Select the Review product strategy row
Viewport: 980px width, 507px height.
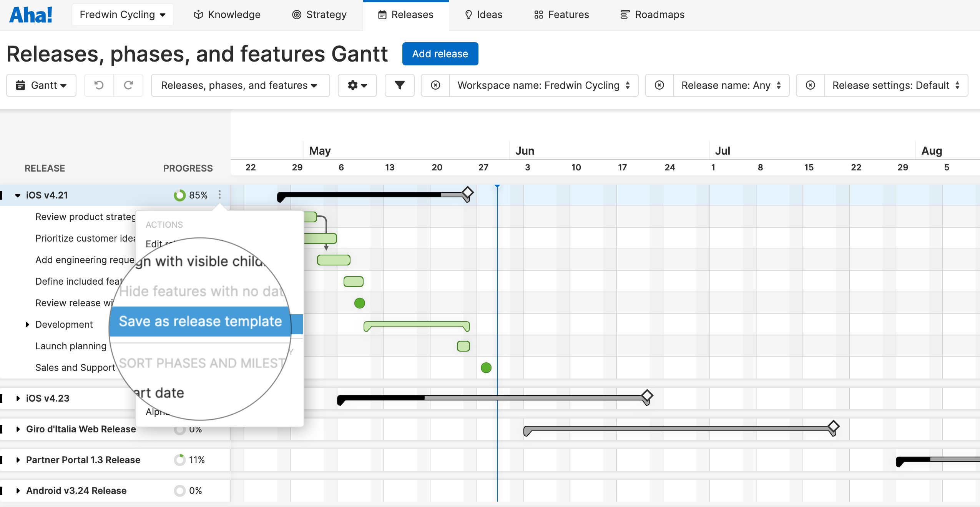85,217
